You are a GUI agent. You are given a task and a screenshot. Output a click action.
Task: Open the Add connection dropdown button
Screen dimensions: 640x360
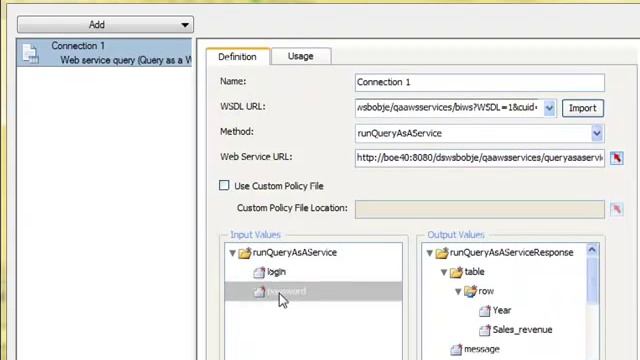105,25
